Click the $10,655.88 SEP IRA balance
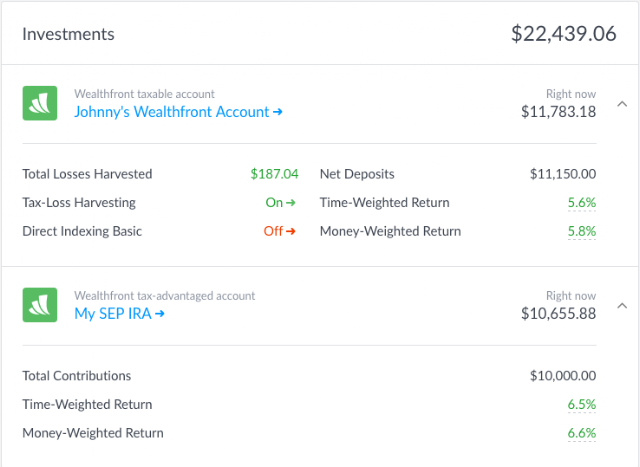Screen dimensions: 640x467 [558, 314]
